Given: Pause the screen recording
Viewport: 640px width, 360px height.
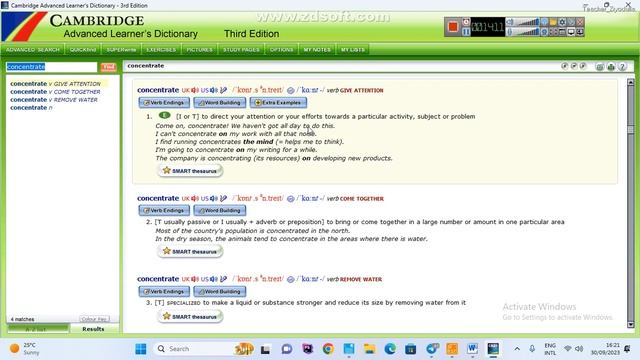Looking at the screenshot, I should click(466, 32).
